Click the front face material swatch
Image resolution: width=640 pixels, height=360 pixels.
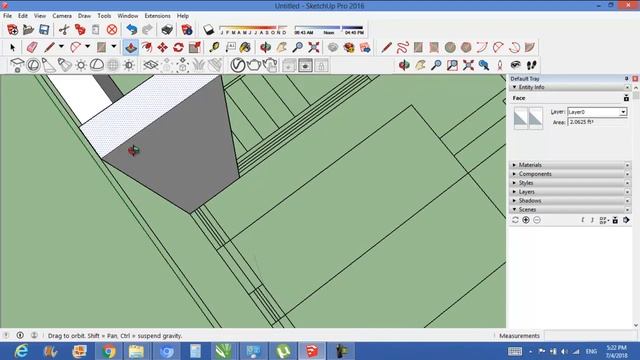click(520, 118)
